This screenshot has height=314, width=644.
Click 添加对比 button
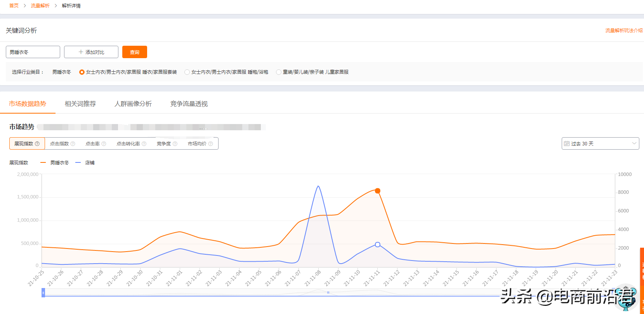(x=91, y=52)
